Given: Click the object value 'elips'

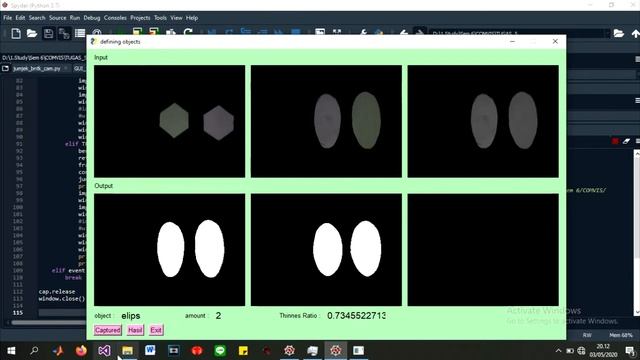Looking at the screenshot, I should (131, 316).
